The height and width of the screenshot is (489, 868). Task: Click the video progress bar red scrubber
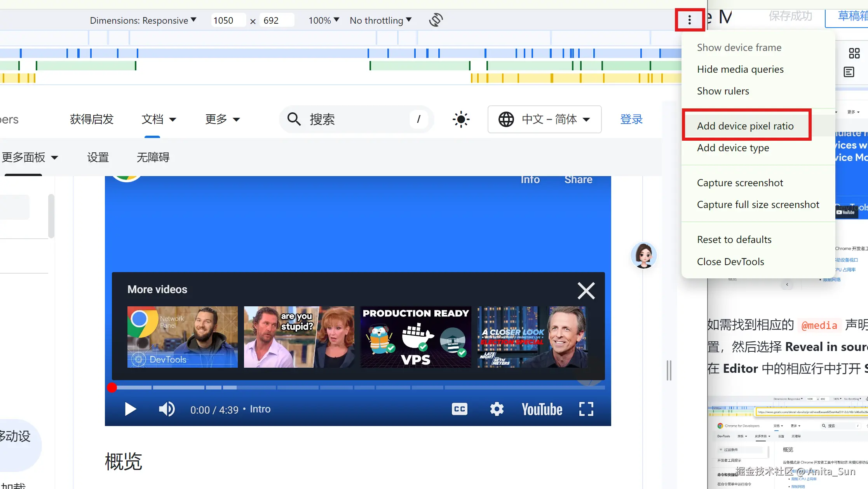[x=112, y=388]
